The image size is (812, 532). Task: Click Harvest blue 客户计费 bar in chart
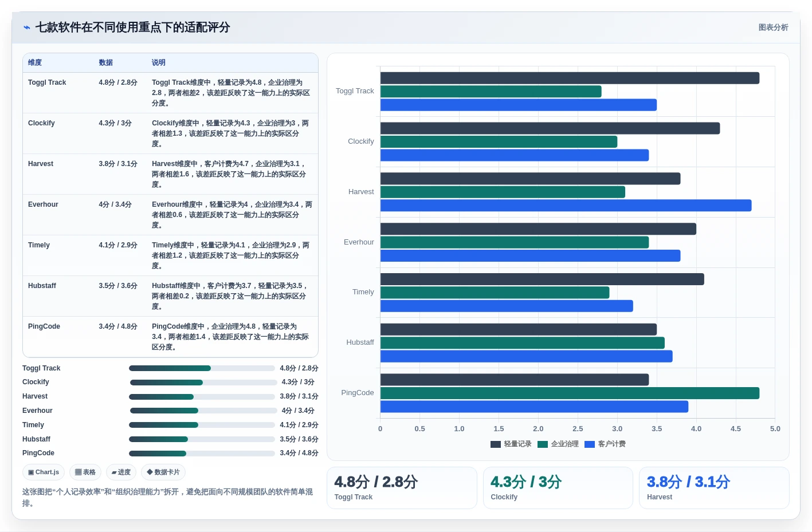pos(566,206)
